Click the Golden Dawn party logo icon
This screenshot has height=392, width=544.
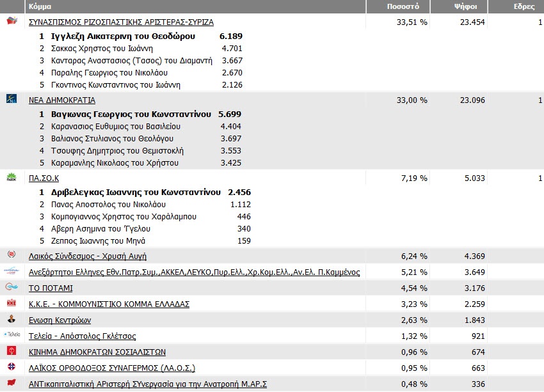12,256
